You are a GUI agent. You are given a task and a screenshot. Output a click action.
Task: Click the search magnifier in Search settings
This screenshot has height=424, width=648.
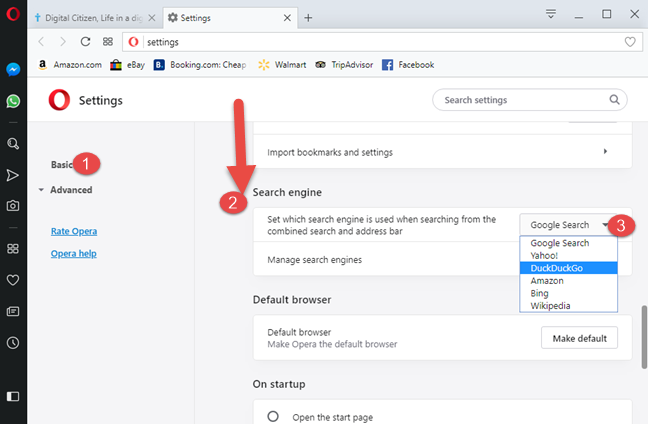point(615,100)
